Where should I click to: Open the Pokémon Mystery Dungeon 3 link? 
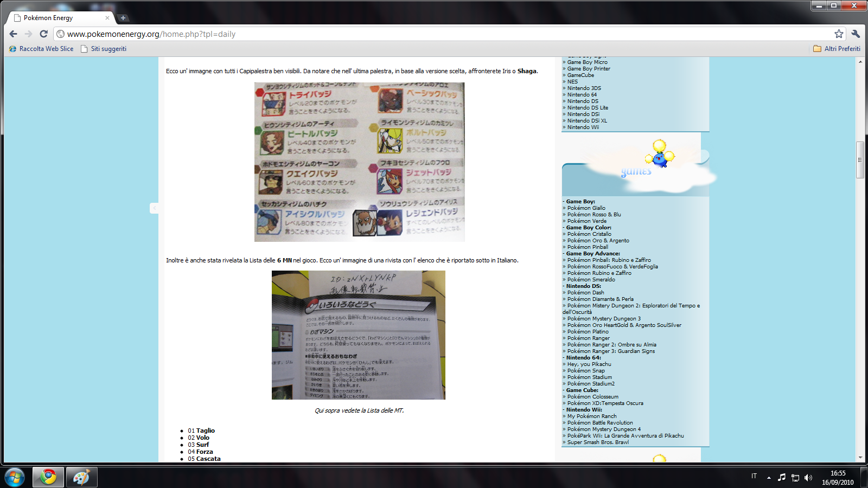click(604, 319)
